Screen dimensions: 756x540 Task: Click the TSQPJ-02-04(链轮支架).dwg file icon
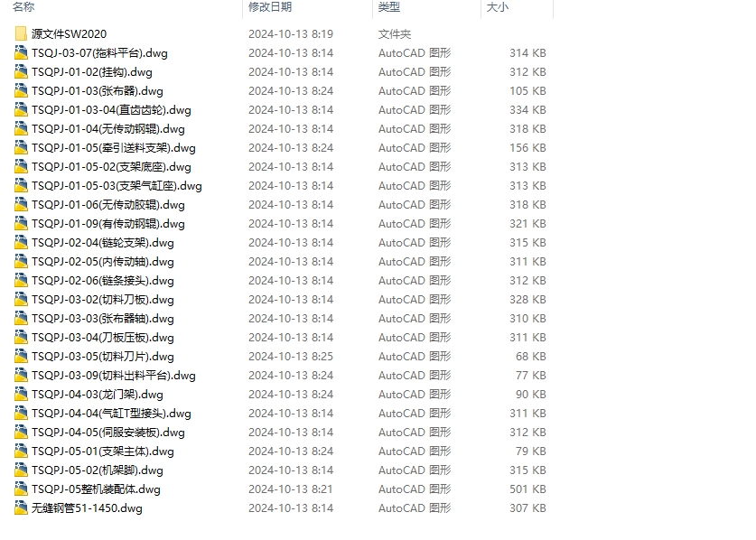click(21, 243)
